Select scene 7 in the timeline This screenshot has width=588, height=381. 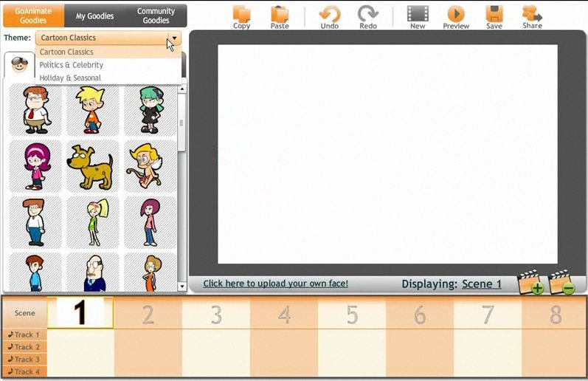(488, 314)
